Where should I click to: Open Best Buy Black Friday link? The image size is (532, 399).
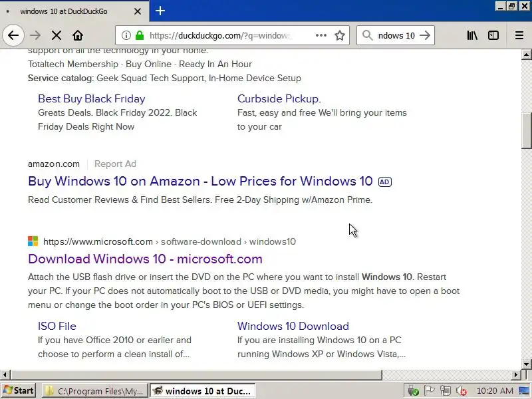coord(92,98)
